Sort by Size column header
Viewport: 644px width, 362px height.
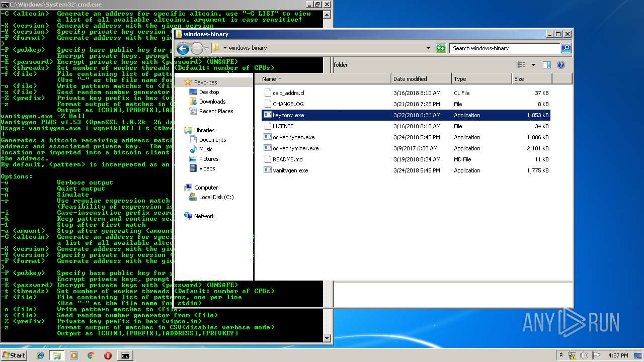pyautogui.click(x=532, y=79)
